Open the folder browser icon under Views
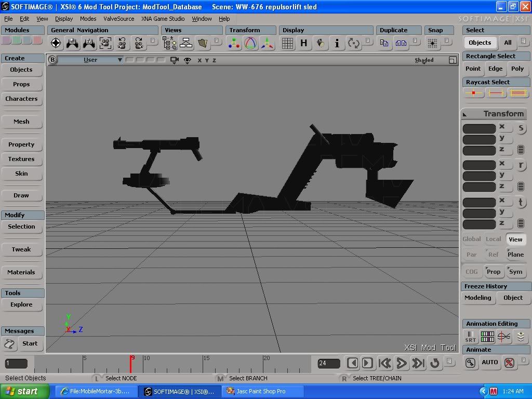This screenshot has height=399, width=532. coord(203,43)
